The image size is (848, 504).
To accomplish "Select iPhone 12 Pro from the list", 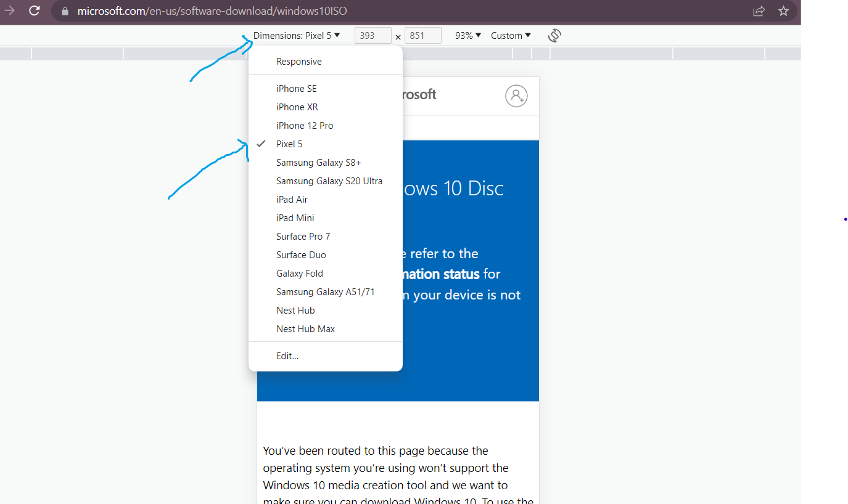I will (x=326, y=126).
